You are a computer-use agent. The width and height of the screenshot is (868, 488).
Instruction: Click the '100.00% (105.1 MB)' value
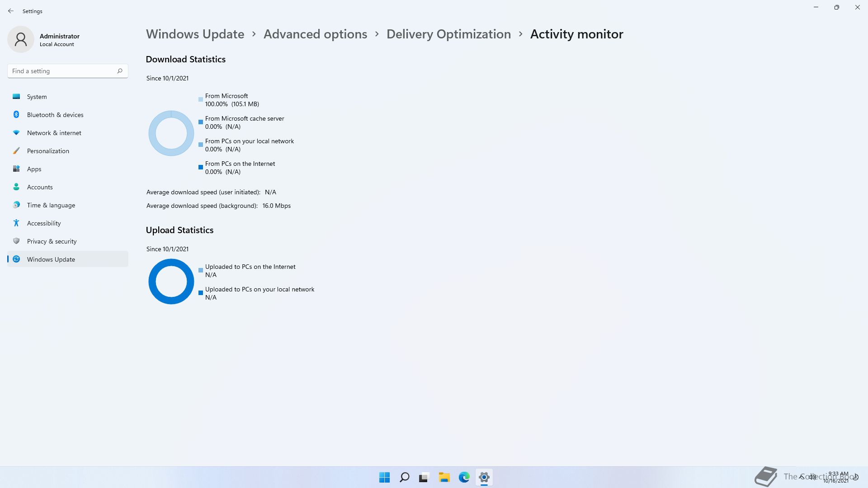[x=232, y=104]
